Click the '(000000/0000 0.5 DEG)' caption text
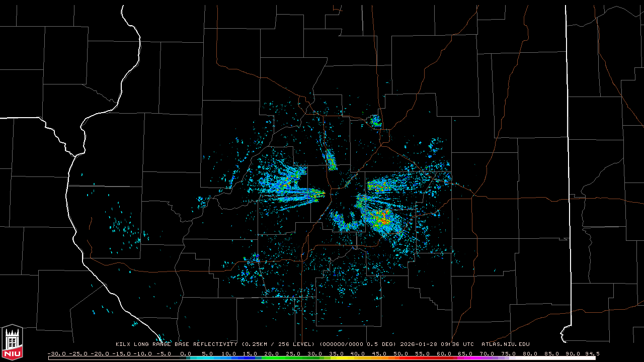This screenshot has height=362, width=644. 358,344
